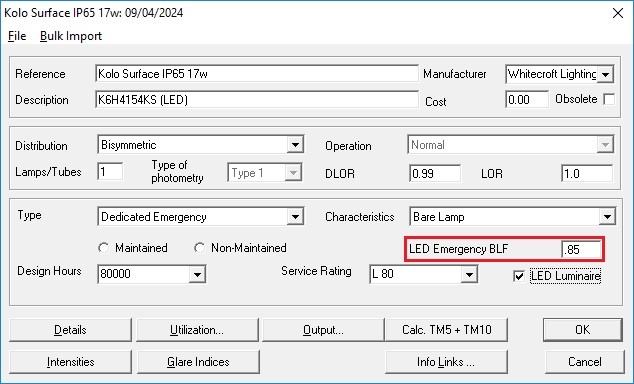The height and width of the screenshot is (384, 634).
Task: Click the Manufacturer label text
Action: click(x=455, y=74)
